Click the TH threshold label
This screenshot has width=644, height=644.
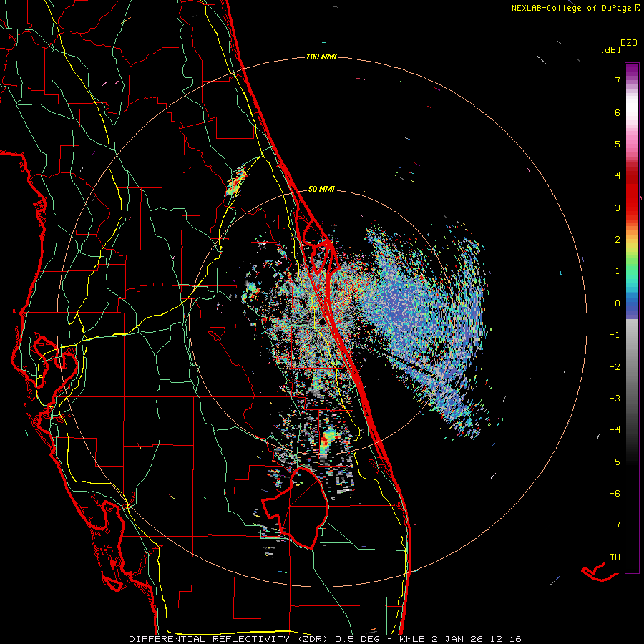click(x=615, y=557)
